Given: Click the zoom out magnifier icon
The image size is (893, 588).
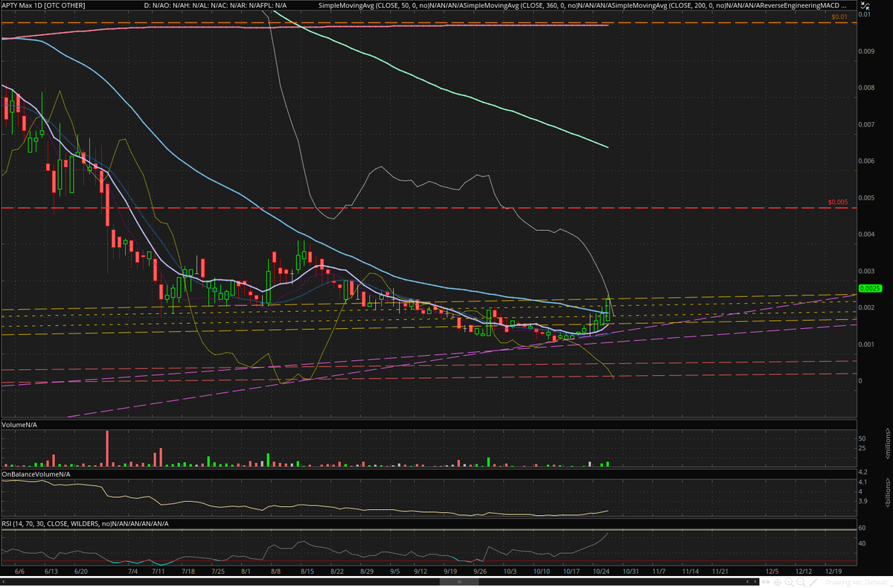Looking at the screenshot, I should 801,582.
